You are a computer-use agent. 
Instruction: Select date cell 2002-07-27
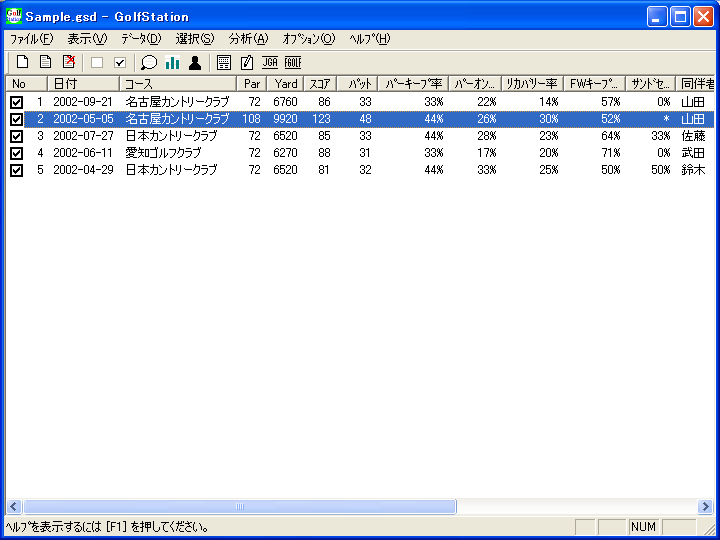click(83, 136)
